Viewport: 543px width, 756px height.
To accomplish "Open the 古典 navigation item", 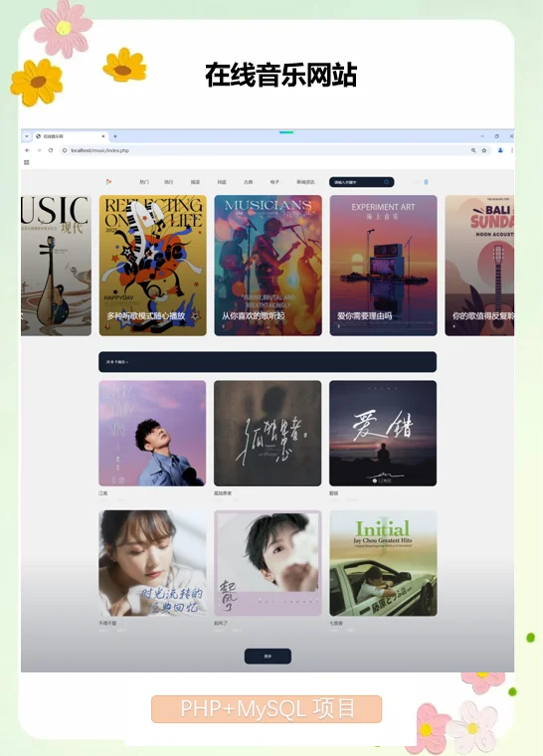I will click(248, 182).
